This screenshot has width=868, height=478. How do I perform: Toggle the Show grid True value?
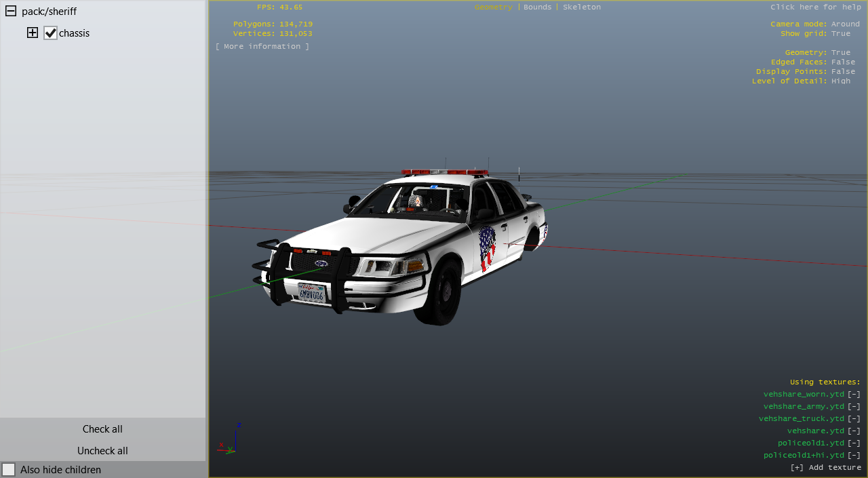click(x=840, y=34)
